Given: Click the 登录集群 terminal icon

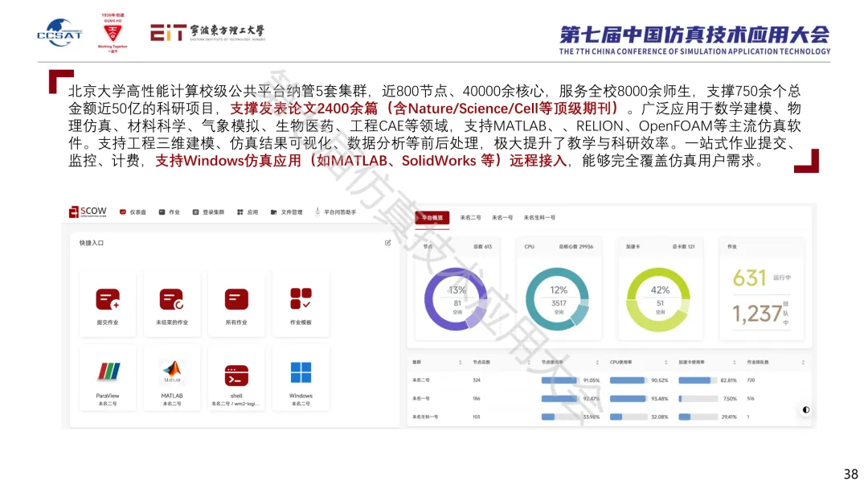Looking at the screenshot, I should click(195, 212).
